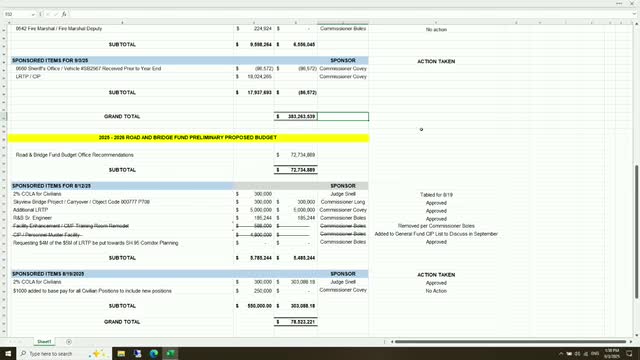Launch Microsoft Edge from the taskbar
Viewport: 640px width, 360px height.
153,353
